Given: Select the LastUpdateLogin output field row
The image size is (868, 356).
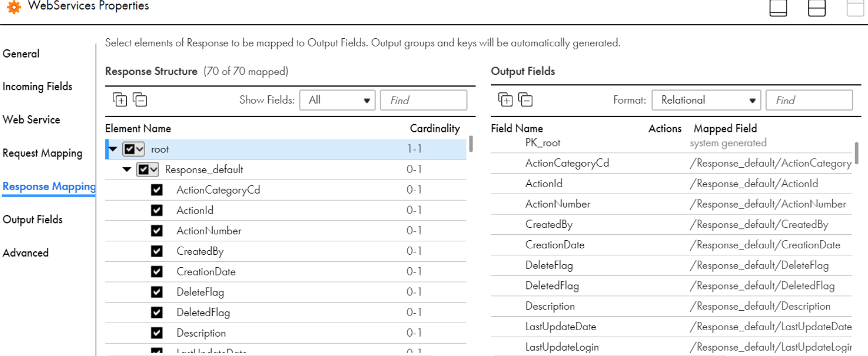Looking at the screenshot, I should click(671, 347).
